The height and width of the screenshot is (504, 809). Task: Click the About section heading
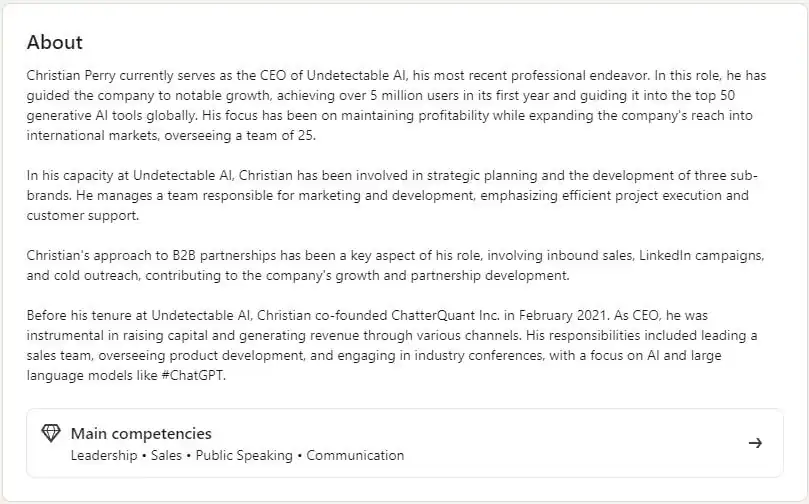pos(55,42)
